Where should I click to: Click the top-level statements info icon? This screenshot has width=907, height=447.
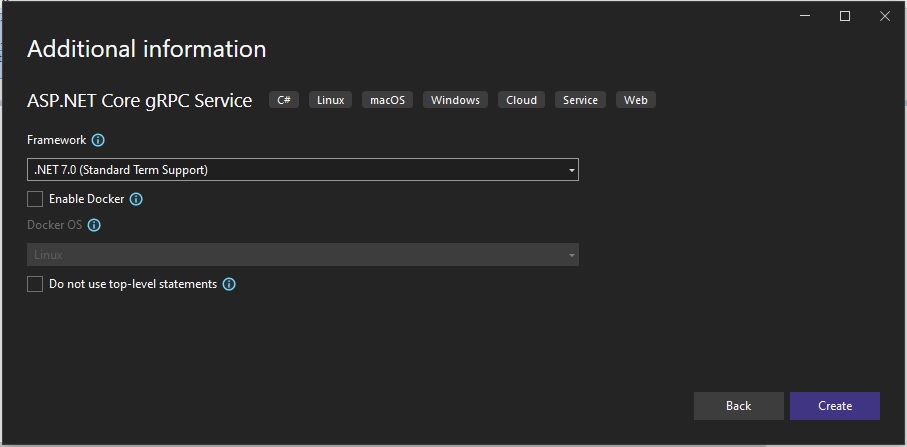[x=229, y=284]
